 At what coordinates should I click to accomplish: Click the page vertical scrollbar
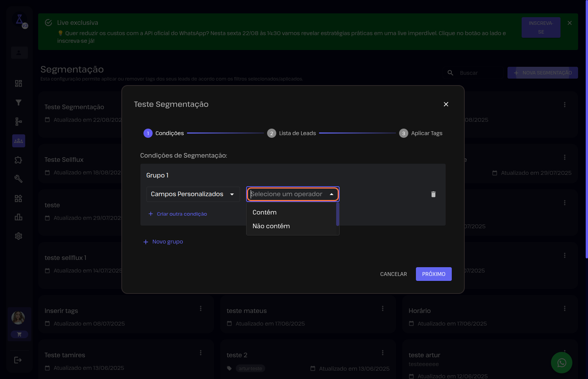[586, 130]
